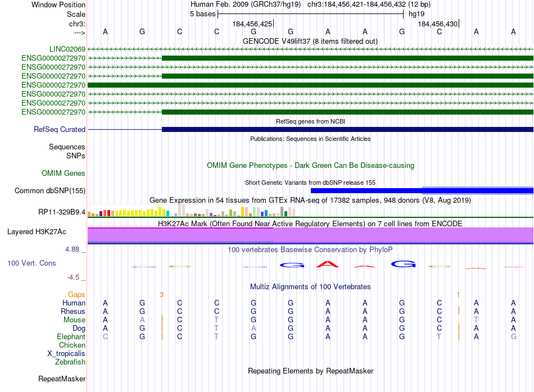Click the orange gap count 3
534x392 pixels.
coord(161,295)
